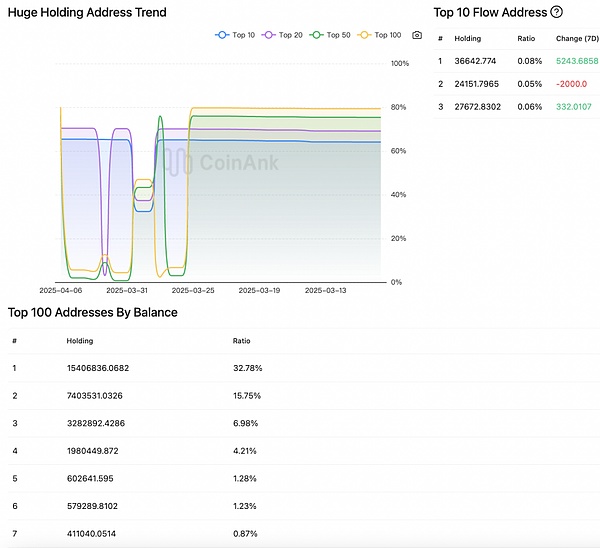600x548 pixels.
Task: Toggle the Top 10 legend series
Action: [235, 35]
